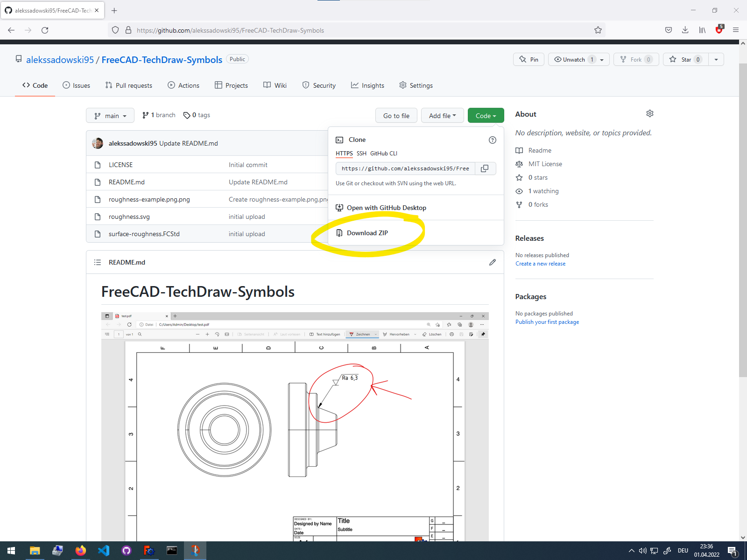This screenshot has height=560, width=747.
Task: Launch FreeCAD from the taskbar
Action: 149,551
